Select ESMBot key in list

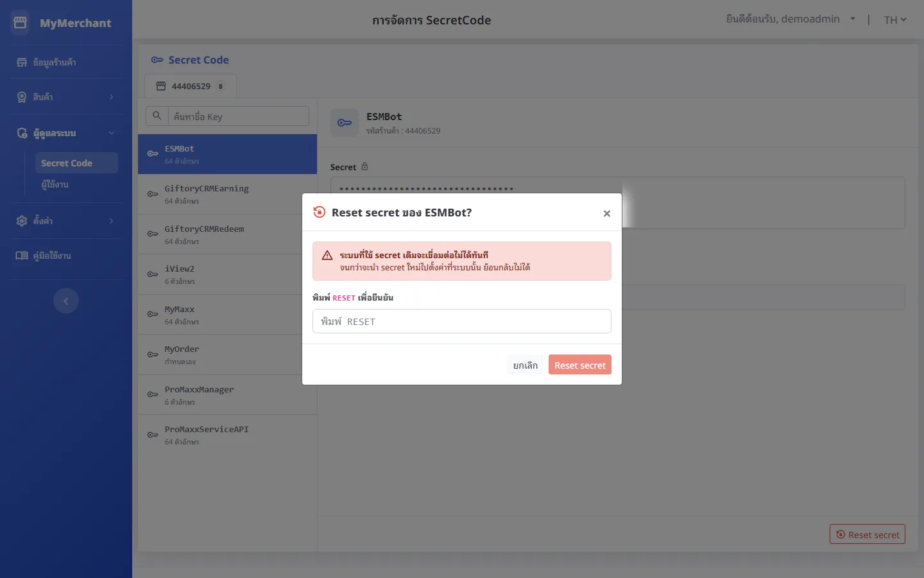[x=228, y=154]
